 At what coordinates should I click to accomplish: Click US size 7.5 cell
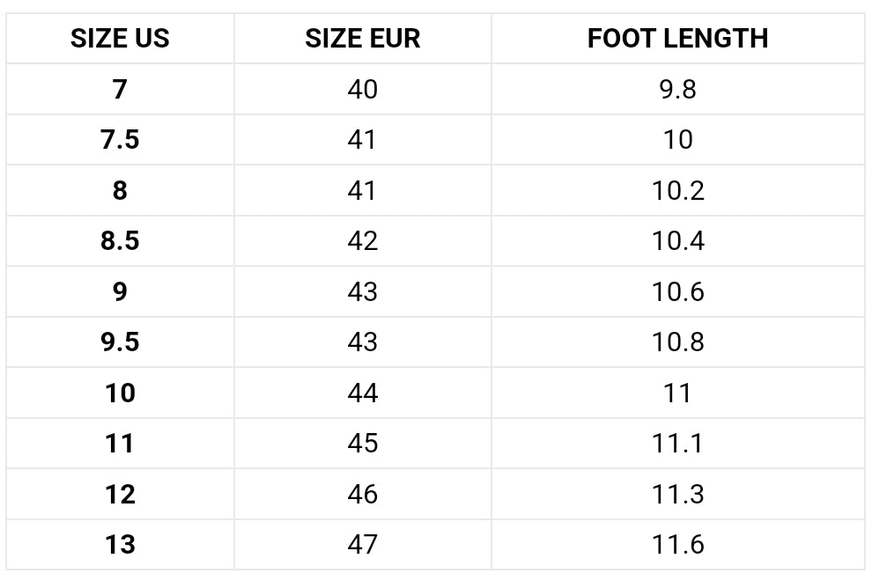(x=120, y=140)
